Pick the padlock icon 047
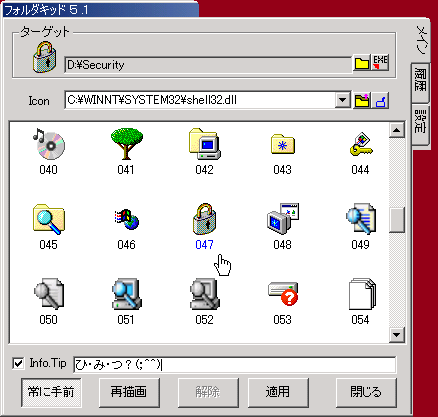The image size is (438, 417). click(205, 219)
